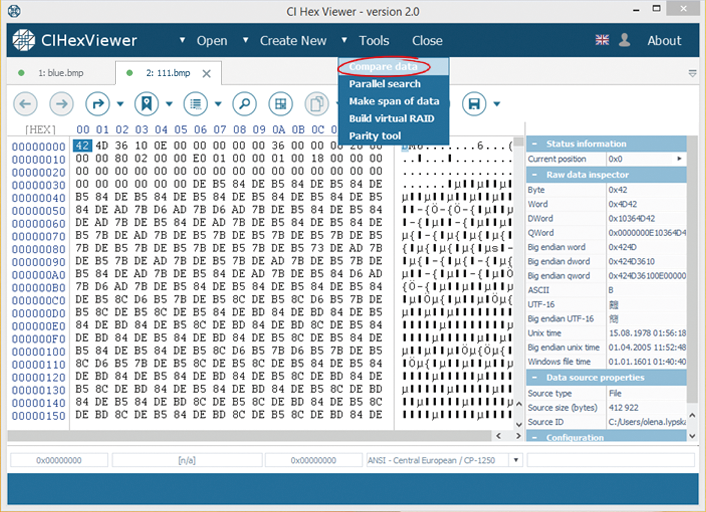706x512 pixels.
Task: Expand the list view dropdown arrow
Action: [218, 104]
